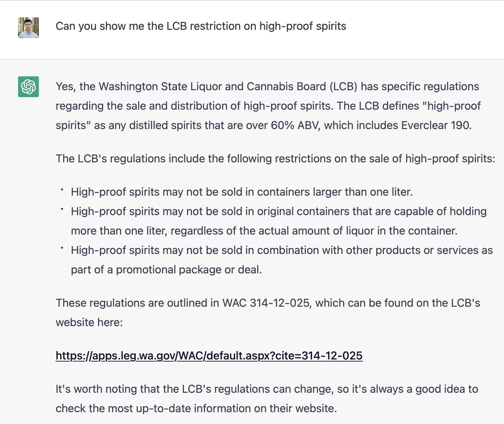Click the apps.leg.wa.gov link text
This screenshot has height=424, width=504.
click(x=209, y=356)
